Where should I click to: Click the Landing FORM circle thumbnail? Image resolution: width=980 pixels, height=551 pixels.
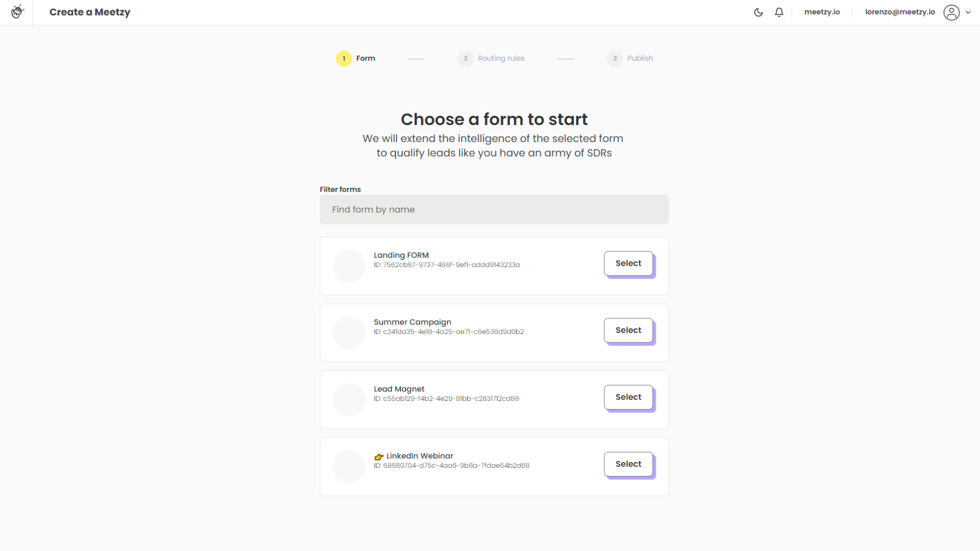pyautogui.click(x=349, y=266)
